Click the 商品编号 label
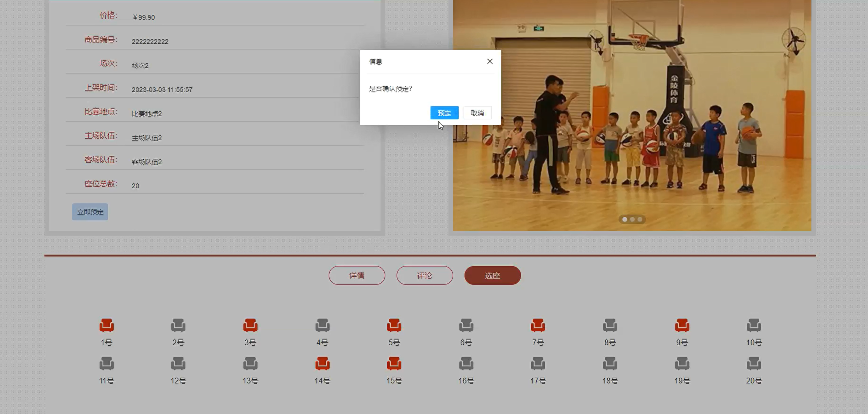 tap(101, 39)
